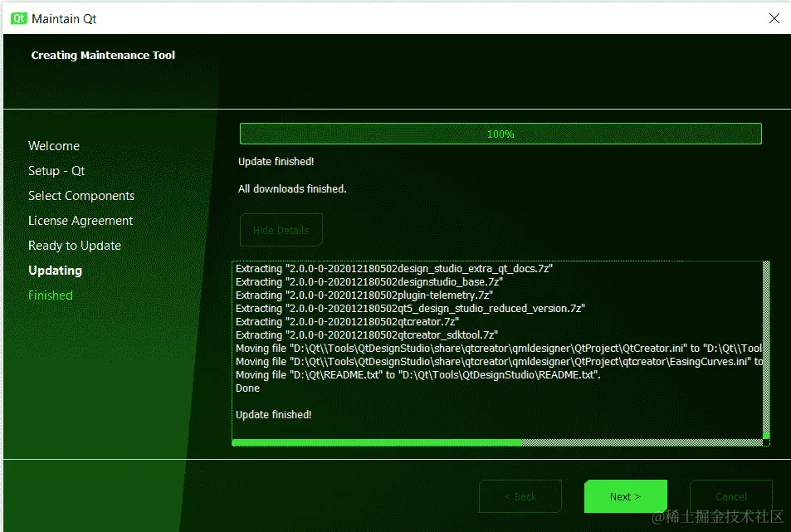The height and width of the screenshot is (532, 791).
Task: Click the Update finished! status label above log
Action: (276, 161)
